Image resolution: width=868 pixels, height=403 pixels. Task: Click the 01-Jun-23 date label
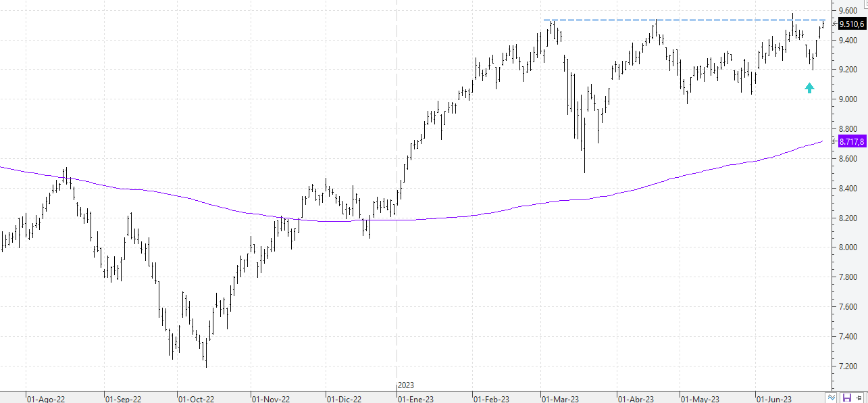point(773,399)
